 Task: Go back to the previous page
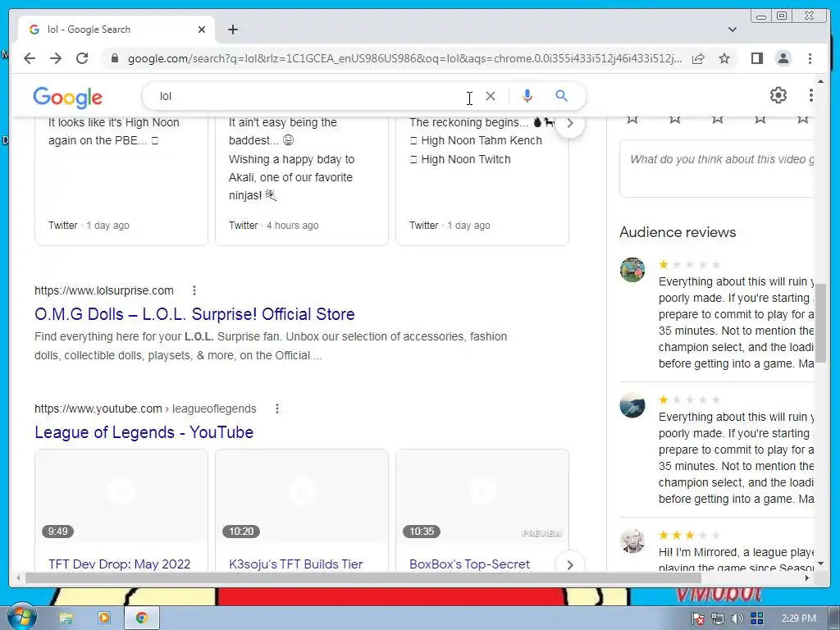(x=30, y=58)
